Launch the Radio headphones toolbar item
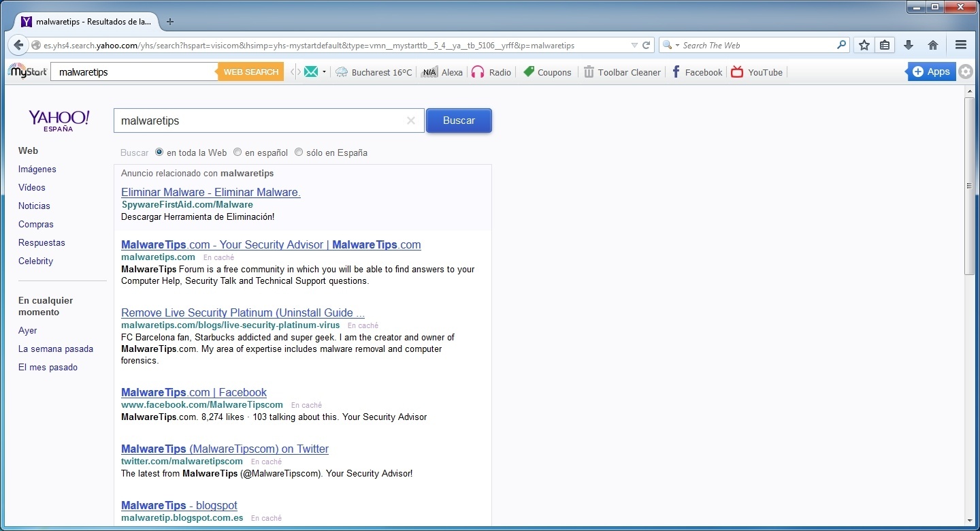980x531 pixels. [491, 72]
